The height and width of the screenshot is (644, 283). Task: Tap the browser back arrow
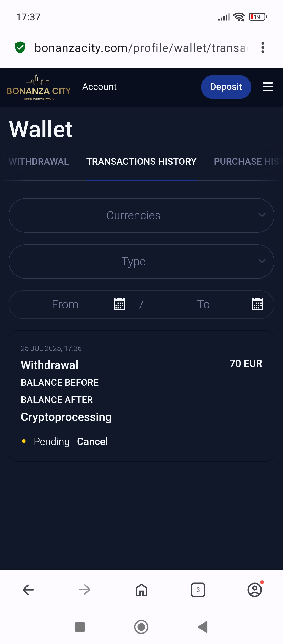click(x=28, y=590)
